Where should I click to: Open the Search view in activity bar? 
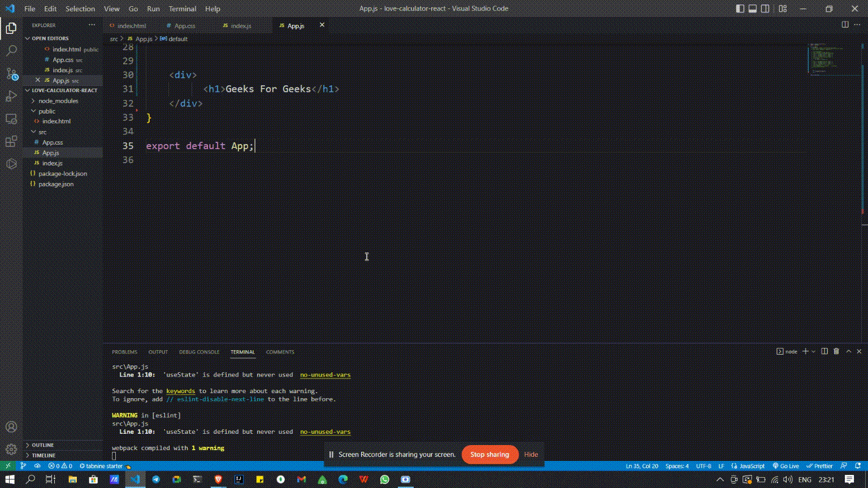11,51
